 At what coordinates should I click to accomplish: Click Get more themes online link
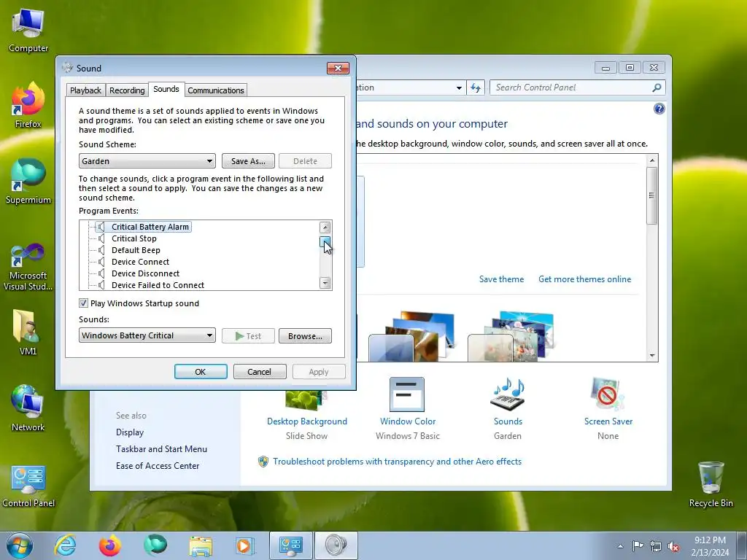point(584,279)
